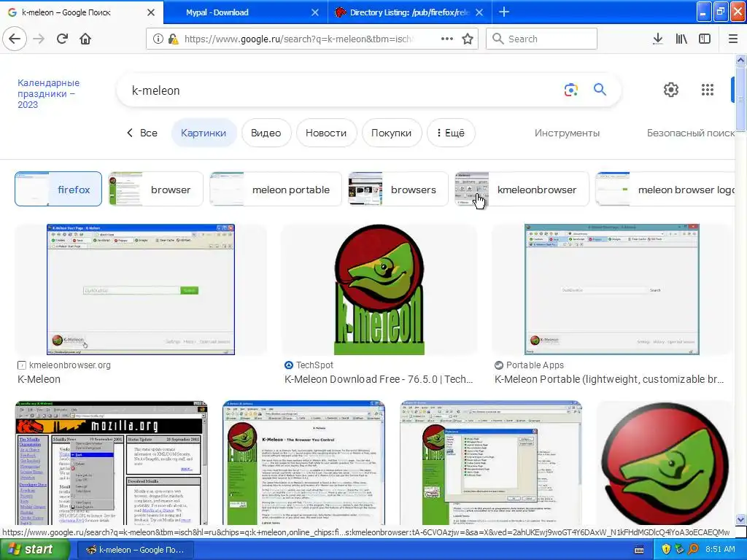Open Безопасный поиск settings
The image size is (747, 560).
point(690,133)
